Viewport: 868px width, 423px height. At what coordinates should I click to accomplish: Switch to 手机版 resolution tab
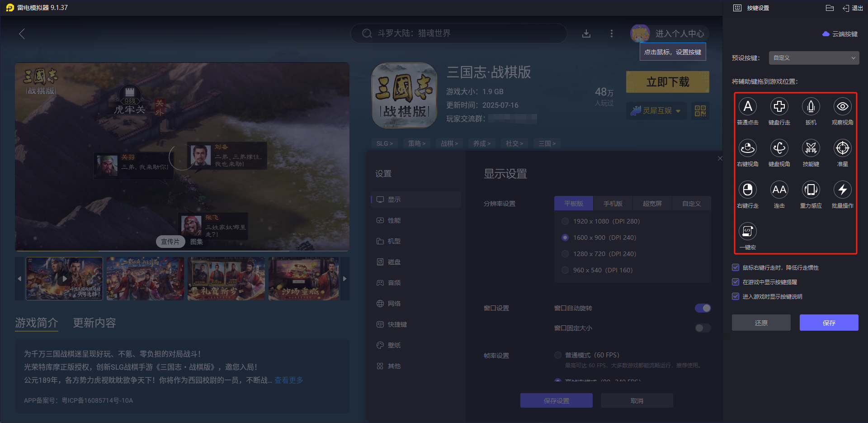coord(613,204)
